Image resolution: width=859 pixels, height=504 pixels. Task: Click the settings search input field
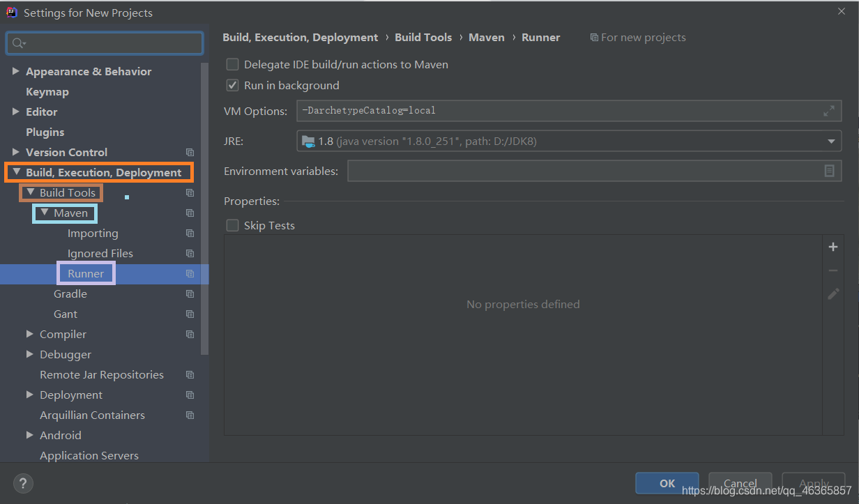pos(105,43)
